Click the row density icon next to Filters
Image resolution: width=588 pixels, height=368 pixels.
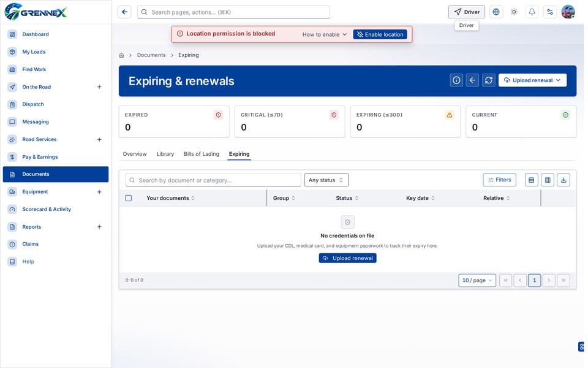(532, 180)
